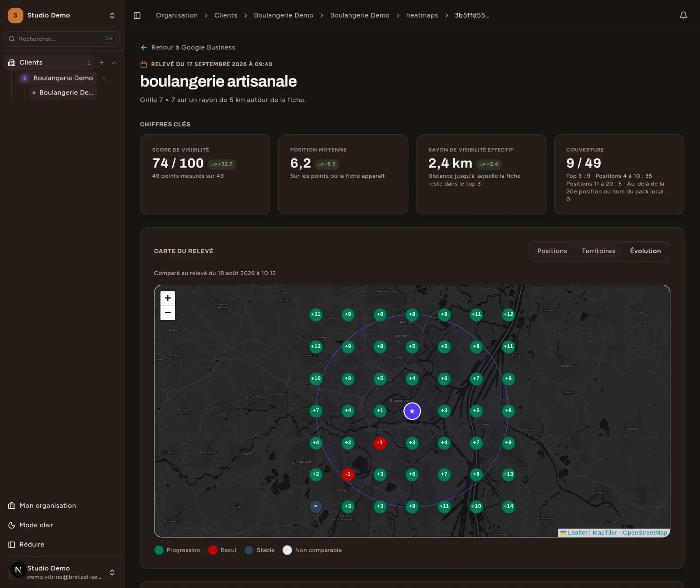Select the Évolution tab
700x588 pixels.
tap(645, 251)
